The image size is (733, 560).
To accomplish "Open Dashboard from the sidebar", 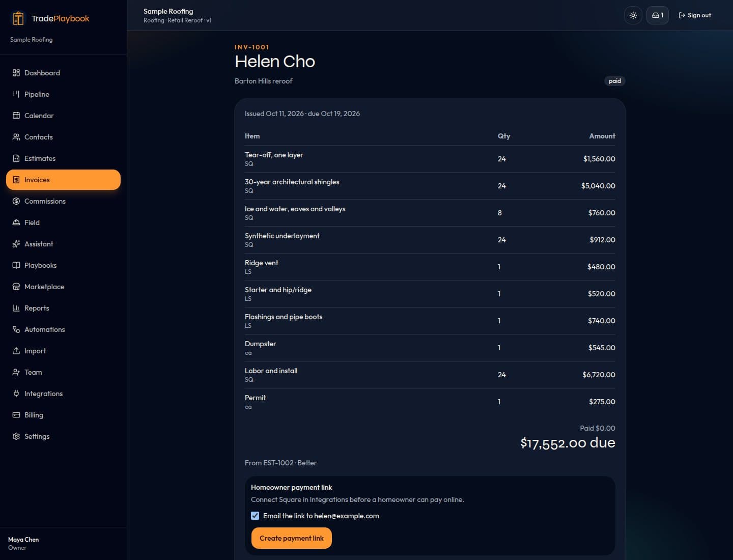I will coord(63,73).
